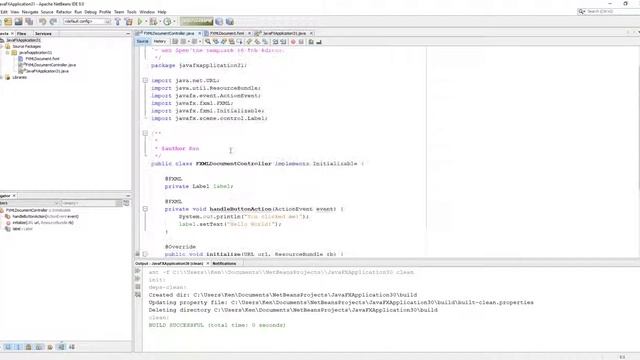Click the editor toolbar magnifier find icon

coord(208,42)
